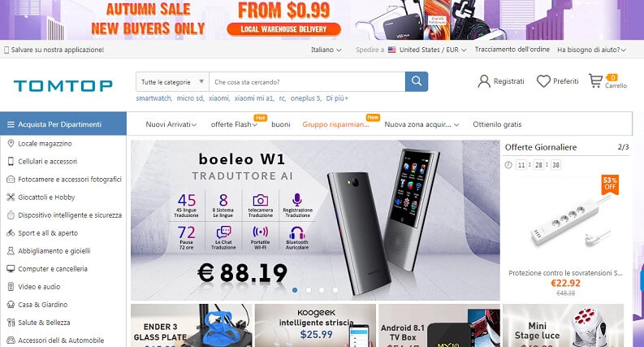Select the second carousel slide dot
Viewport: 644px width, 347px height.
click(x=309, y=290)
